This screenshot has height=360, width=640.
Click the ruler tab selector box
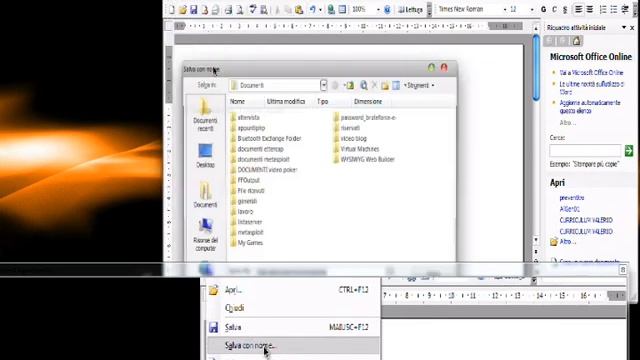(168, 26)
